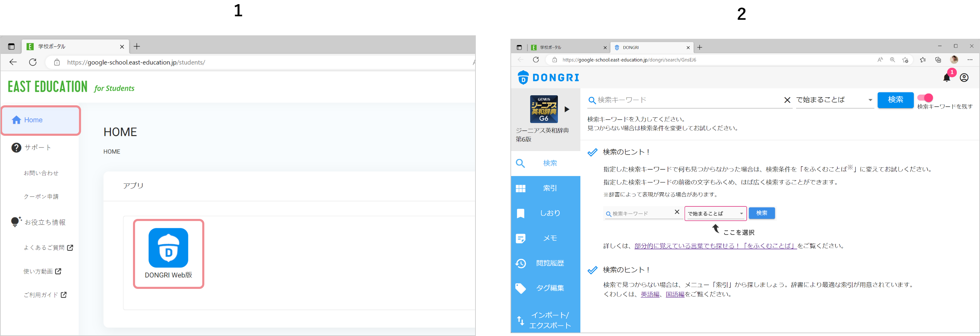Screen dimensions: 980x336
Task: Click the 索引 grid icon
Action: pyautogui.click(x=520, y=188)
